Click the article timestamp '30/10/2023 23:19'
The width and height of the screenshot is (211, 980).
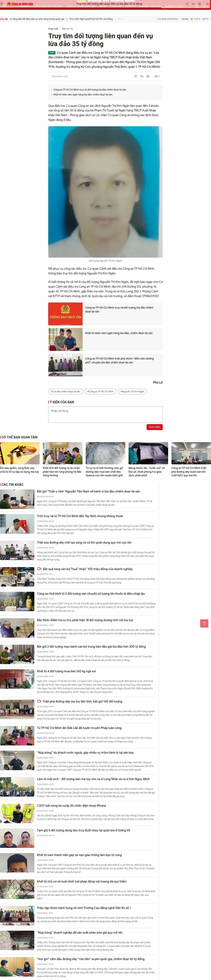[60, 76]
